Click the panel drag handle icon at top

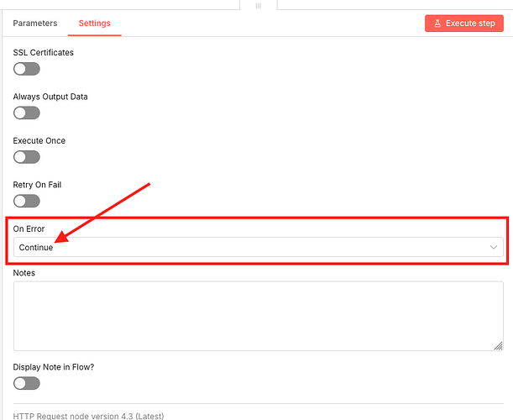pyautogui.click(x=259, y=6)
